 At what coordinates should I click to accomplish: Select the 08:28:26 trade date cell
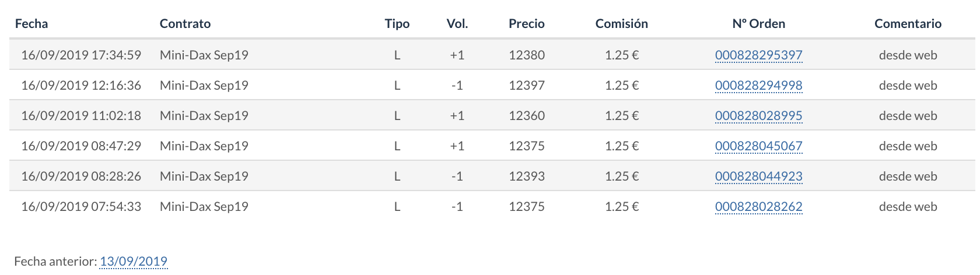pos(81,177)
